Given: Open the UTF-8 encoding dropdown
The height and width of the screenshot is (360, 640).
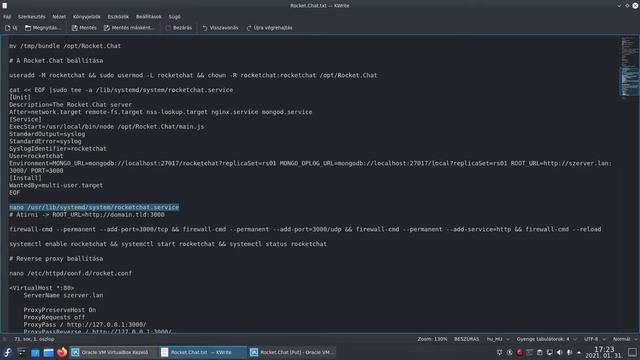Looking at the screenshot, I should click(x=595, y=339).
